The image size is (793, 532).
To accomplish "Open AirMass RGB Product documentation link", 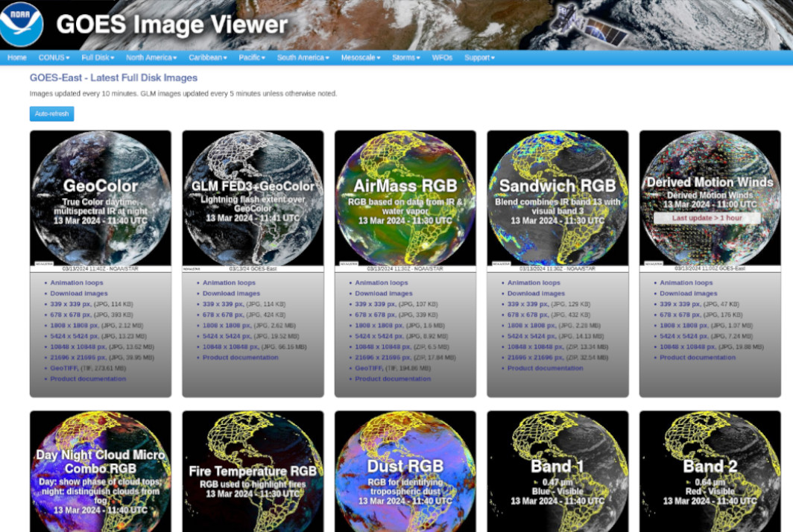I will 393,379.
